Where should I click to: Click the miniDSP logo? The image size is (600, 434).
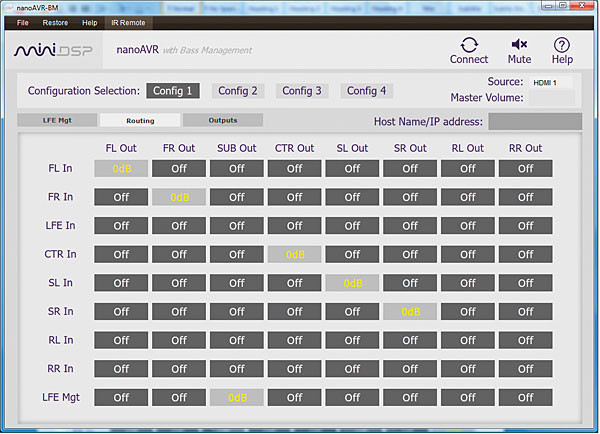[x=53, y=50]
